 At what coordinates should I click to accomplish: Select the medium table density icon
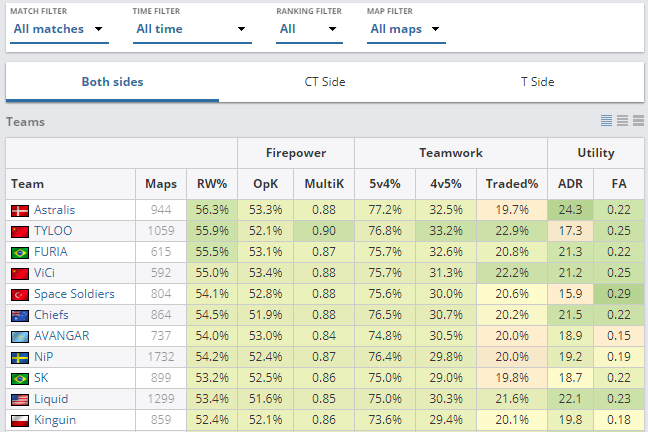(622, 120)
